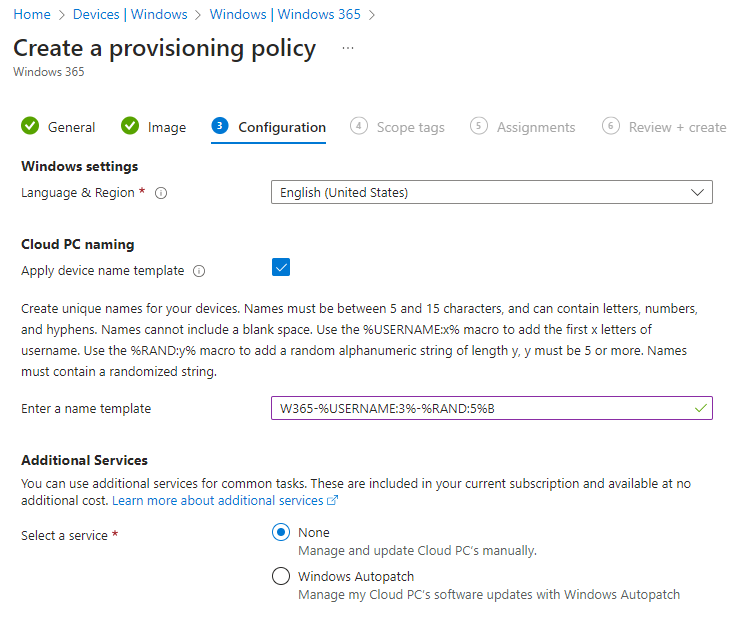Image resolution: width=754 pixels, height=640 pixels.
Task: Click the green General step checkmark icon
Action: [x=30, y=126]
